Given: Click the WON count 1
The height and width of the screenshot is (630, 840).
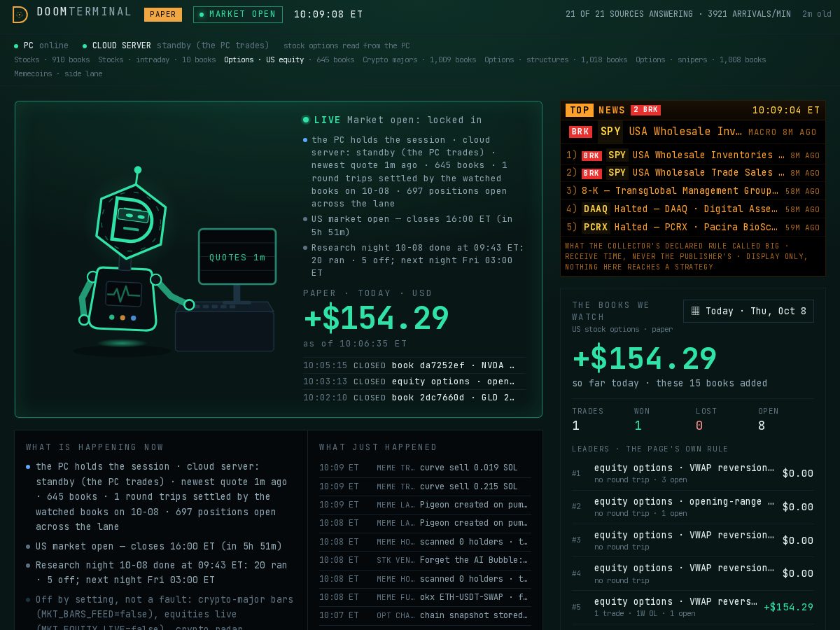Looking at the screenshot, I should 638,426.
